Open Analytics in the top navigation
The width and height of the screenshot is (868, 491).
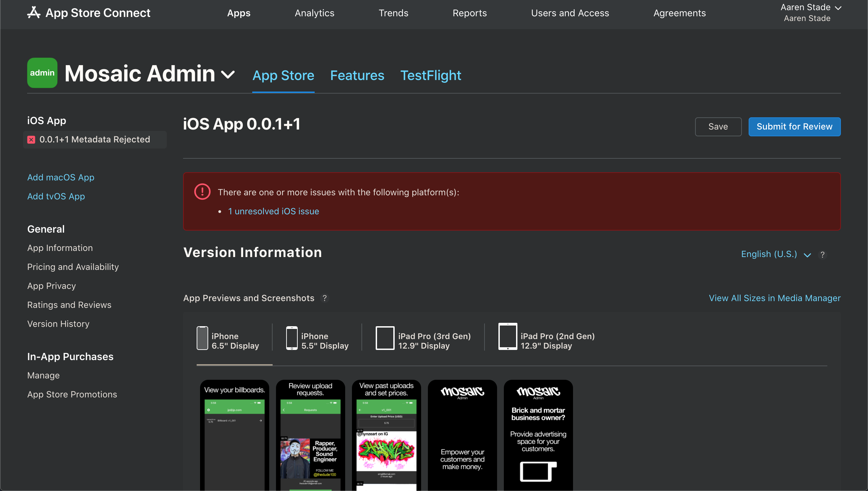[x=314, y=13]
